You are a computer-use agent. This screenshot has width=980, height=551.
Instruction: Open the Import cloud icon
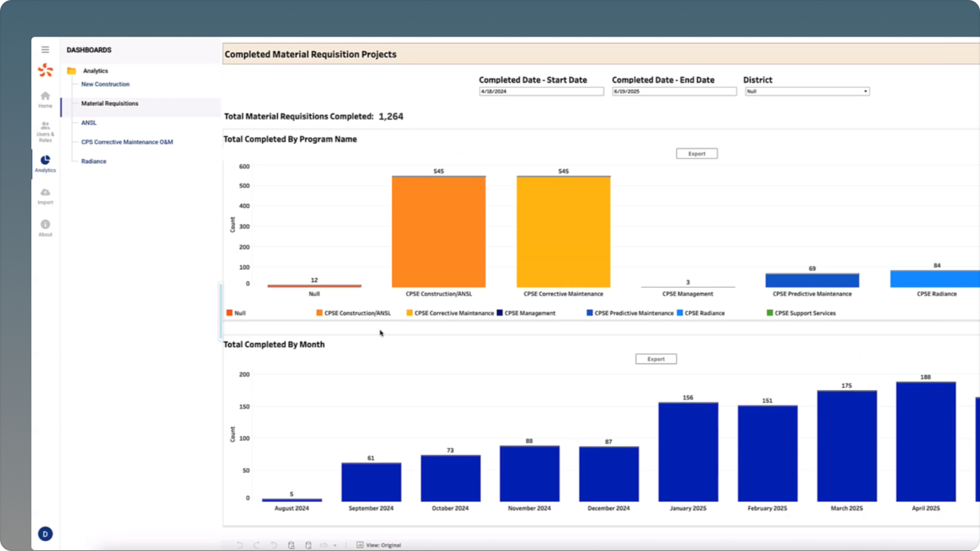(x=45, y=196)
